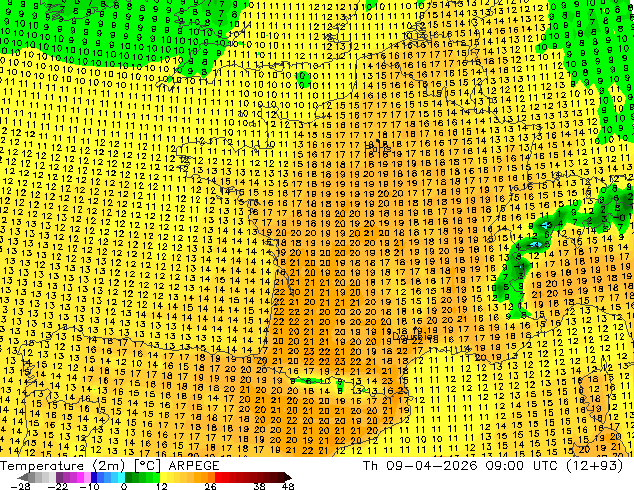Click the blue segment of the temperature legend
Viewport: 634px width, 490px height.
pos(108,477)
